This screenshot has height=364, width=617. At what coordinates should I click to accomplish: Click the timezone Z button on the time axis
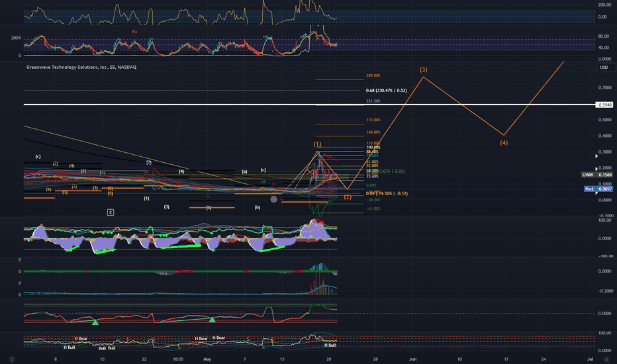coord(12,359)
